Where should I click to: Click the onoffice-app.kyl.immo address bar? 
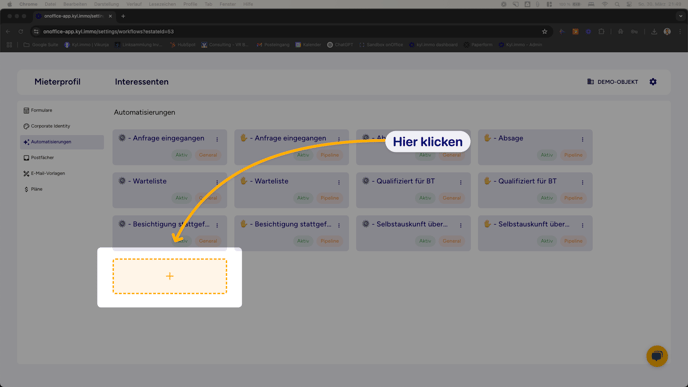(x=291, y=32)
